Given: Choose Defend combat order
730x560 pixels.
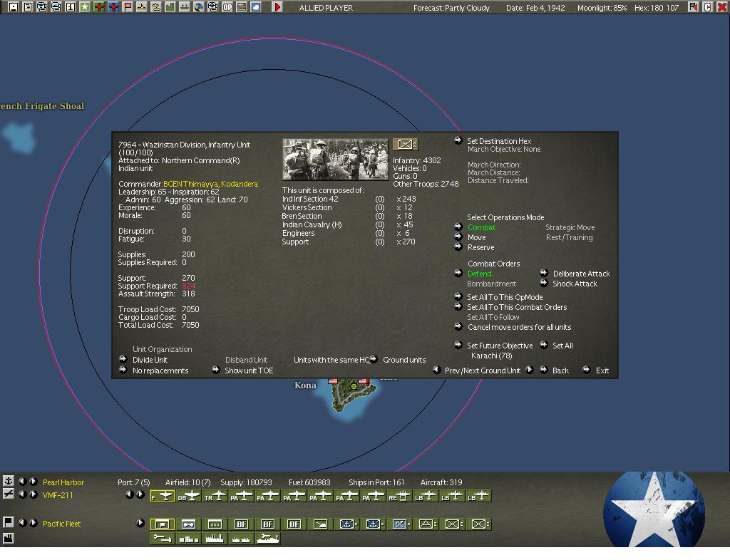Looking at the screenshot, I should tap(480, 274).
